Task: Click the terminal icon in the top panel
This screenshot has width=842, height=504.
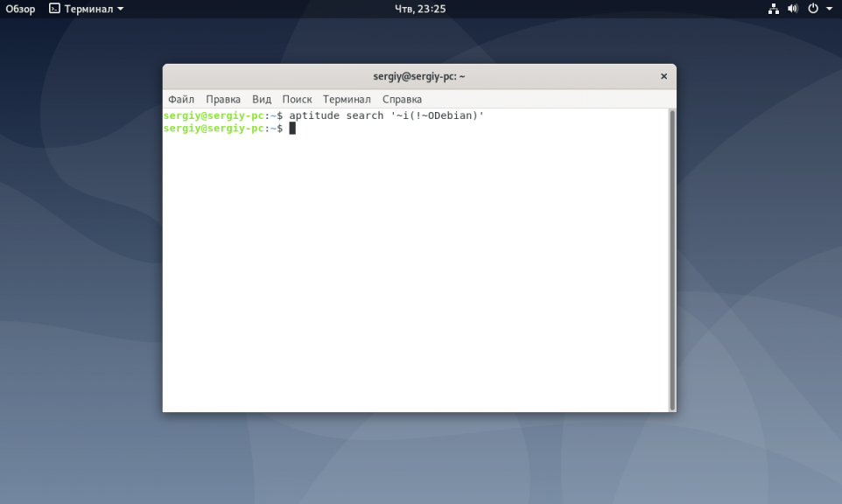Action: [54, 9]
